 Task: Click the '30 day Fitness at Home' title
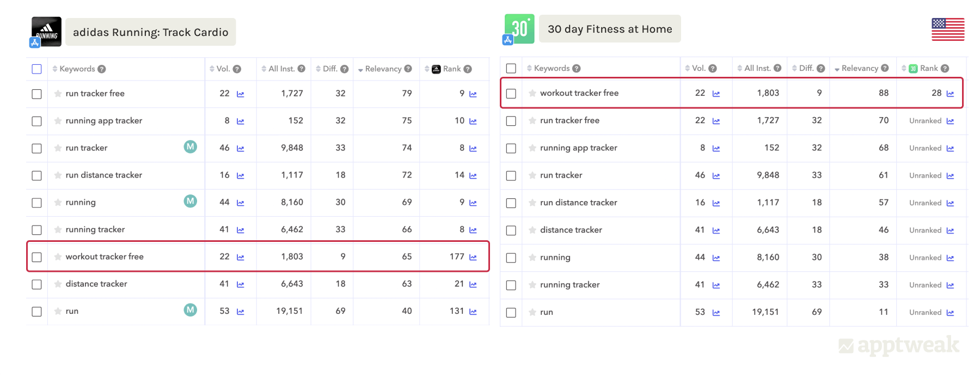coord(610,29)
